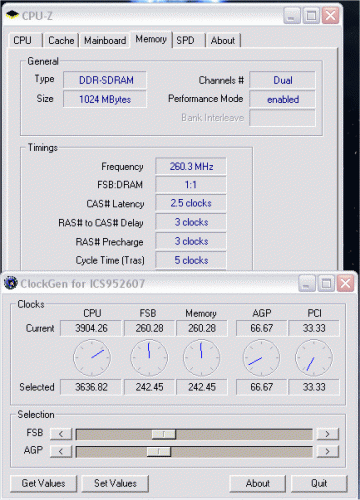Minimize the ClockGen window
Image resolution: width=360 pixels, height=500 pixels.
[306, 284]
